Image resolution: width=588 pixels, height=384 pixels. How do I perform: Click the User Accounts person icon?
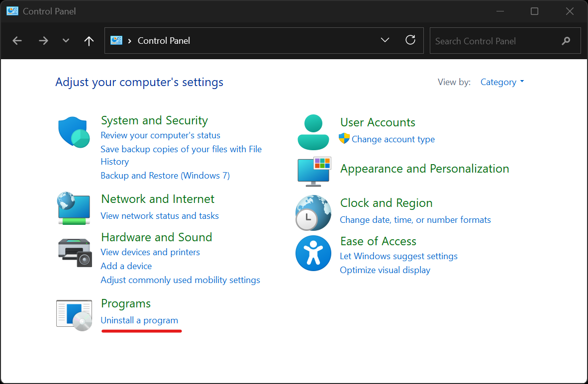click(313, 132)
